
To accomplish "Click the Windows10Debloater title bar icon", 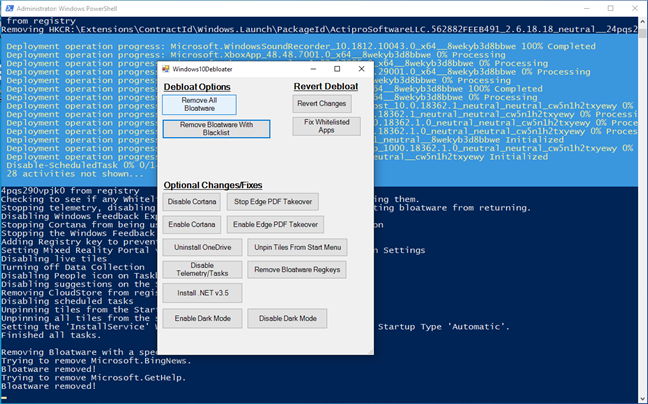I will [x=166, y=69].
